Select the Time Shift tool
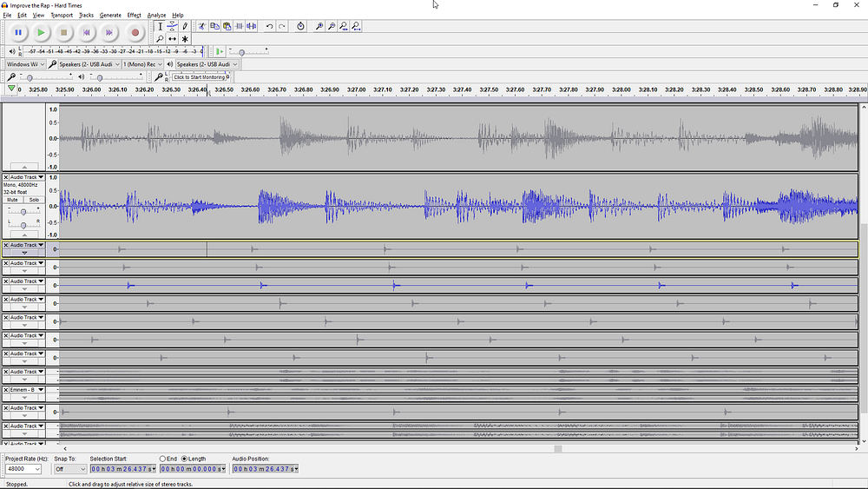 click(172, 39)
